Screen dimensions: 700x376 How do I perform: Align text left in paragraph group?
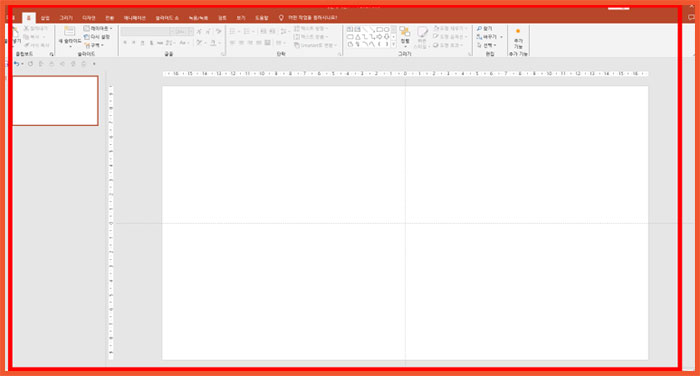[232, 43]
